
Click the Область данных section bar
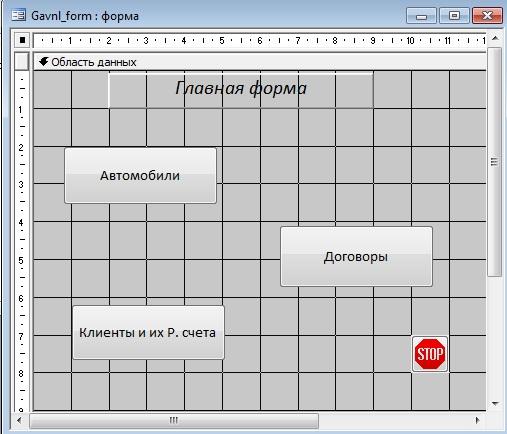point(260,62)
